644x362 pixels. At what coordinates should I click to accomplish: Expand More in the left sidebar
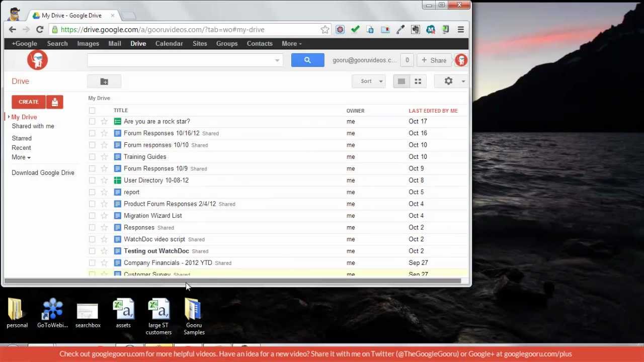21,157
